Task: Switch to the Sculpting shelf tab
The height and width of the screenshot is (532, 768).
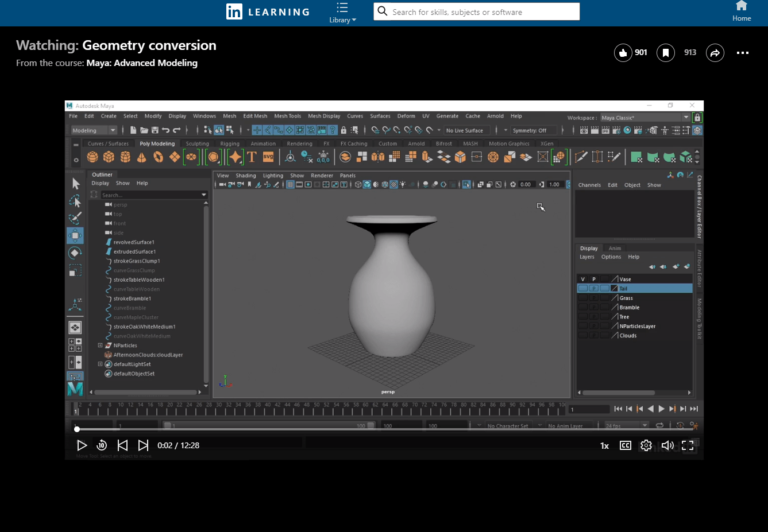Action: tap(198, 143)
